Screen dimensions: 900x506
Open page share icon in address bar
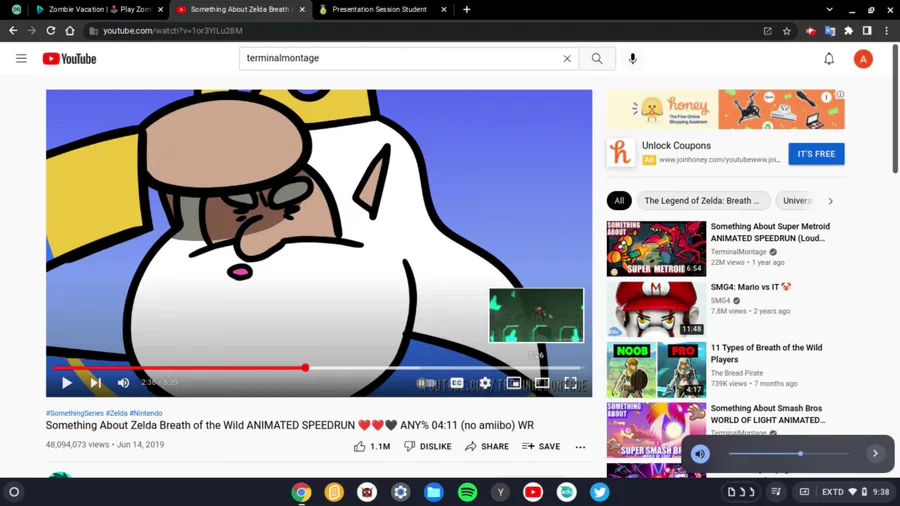(767, 31)
